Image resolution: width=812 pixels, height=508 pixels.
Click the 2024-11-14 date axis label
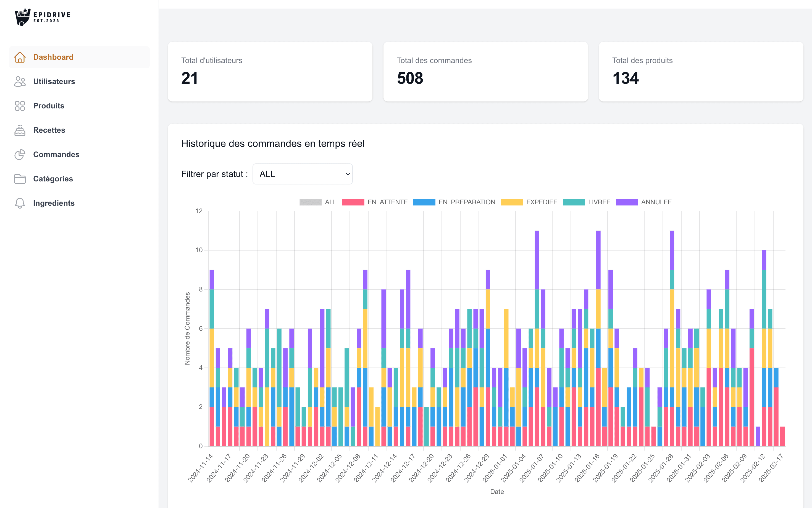coord(200,468)
